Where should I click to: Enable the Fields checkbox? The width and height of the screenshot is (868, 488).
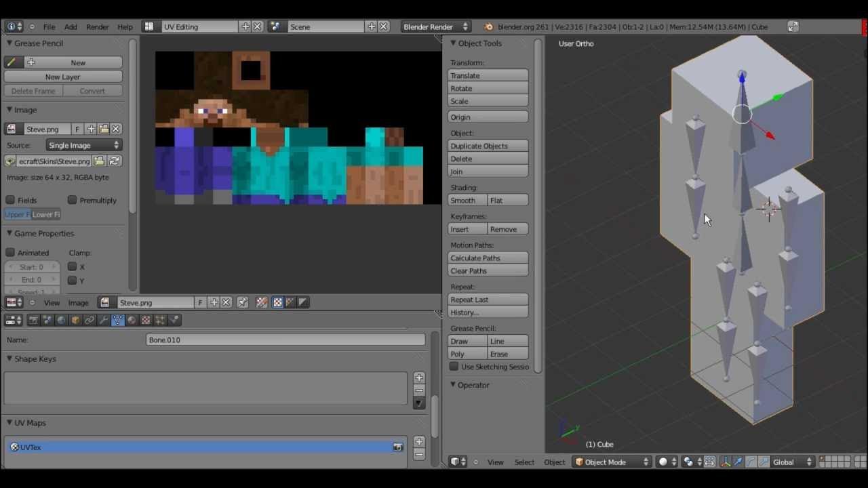(x=10, y=200)
